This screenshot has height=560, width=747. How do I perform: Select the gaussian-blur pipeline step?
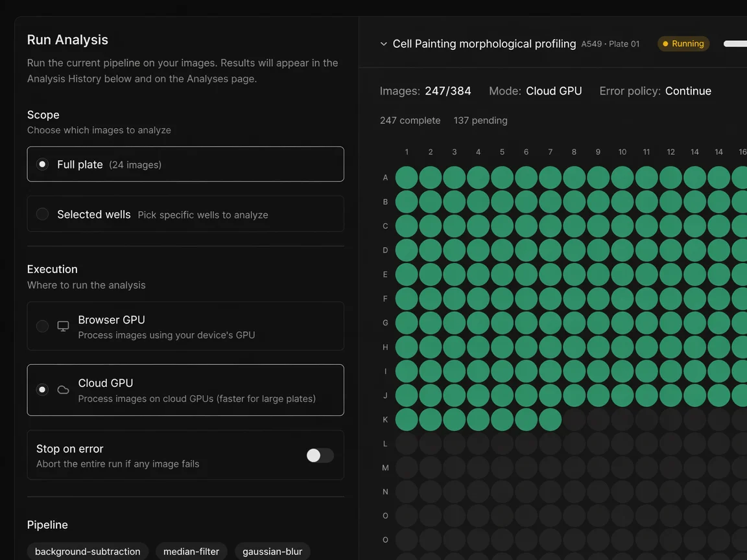(272, 552)
